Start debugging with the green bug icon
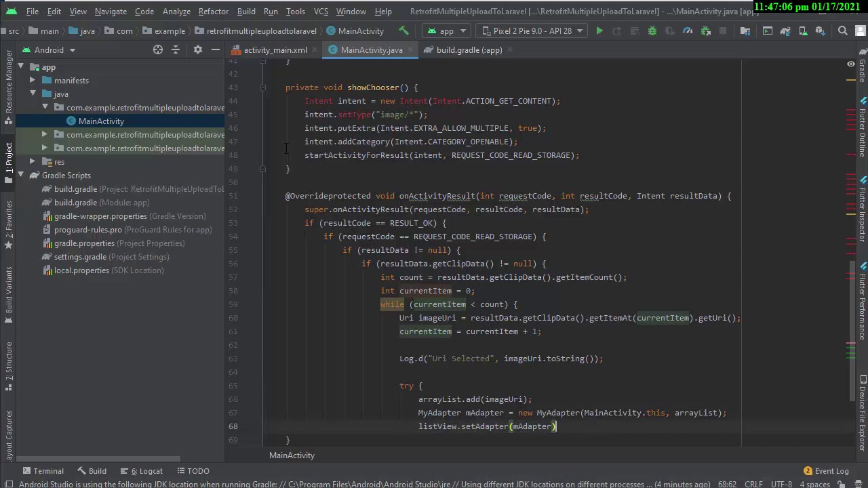Screen dimensions: 868x488 [x=652, y=30]
